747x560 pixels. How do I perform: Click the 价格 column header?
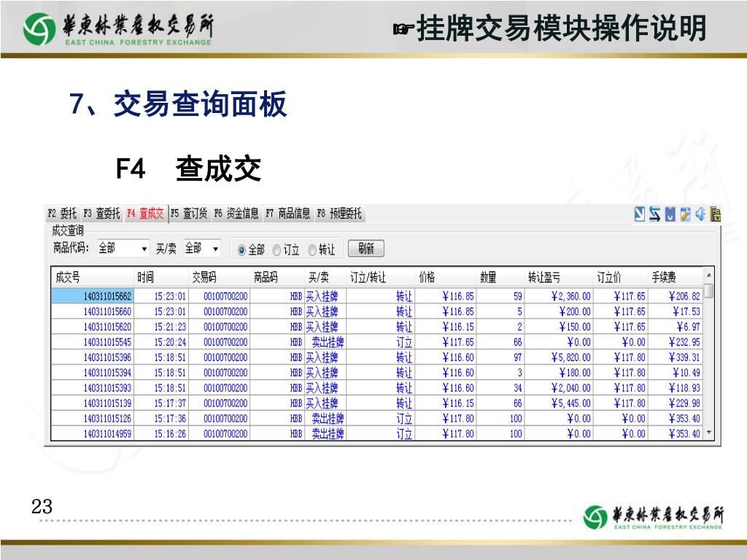click(x=427, y=277)
